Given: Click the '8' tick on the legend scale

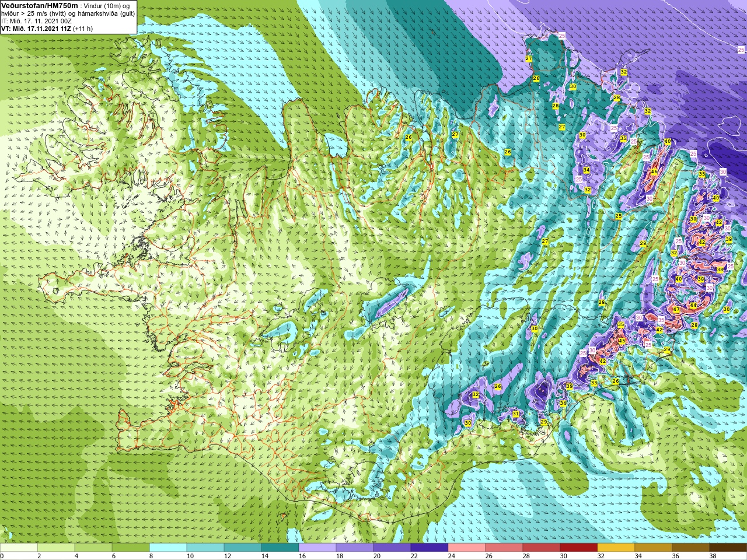Looking at the screenshot, I should [151, 556].
